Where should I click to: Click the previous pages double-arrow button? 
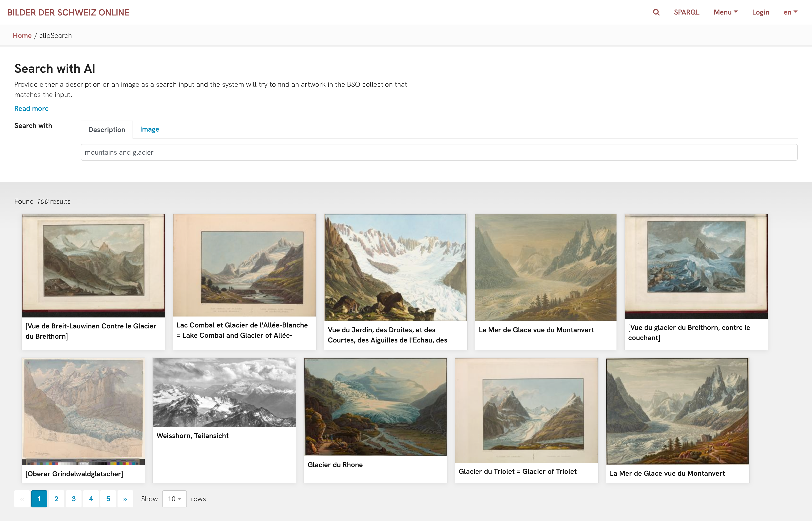click(22, 499)
